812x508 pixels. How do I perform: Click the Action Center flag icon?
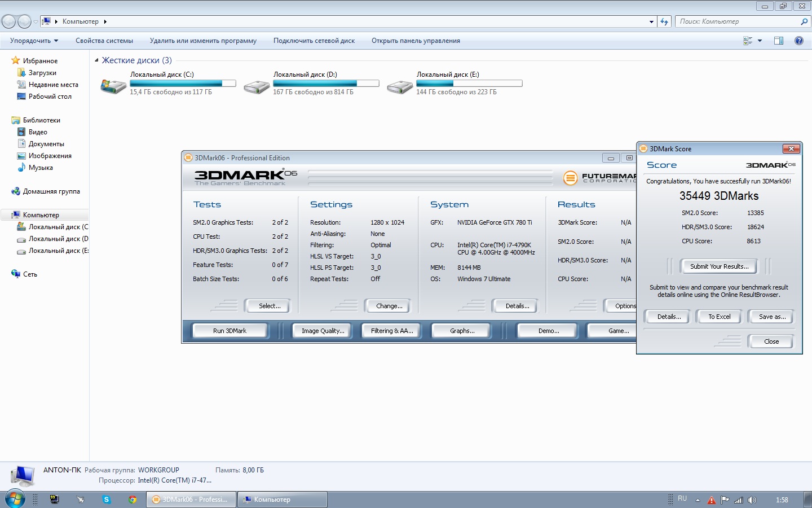pyautogui.click(x=725, y=500)
